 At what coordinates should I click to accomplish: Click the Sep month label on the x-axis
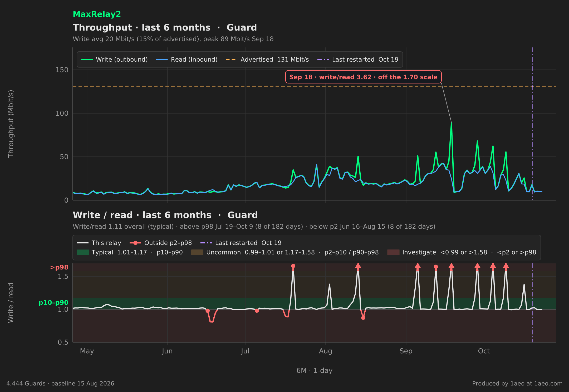[x=406, y=351]
